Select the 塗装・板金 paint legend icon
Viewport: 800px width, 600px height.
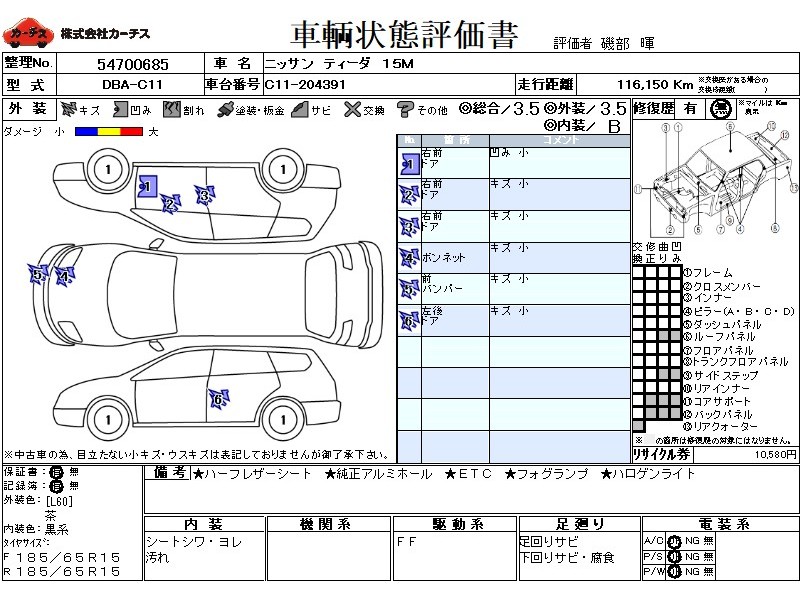[x=225, y=109]
